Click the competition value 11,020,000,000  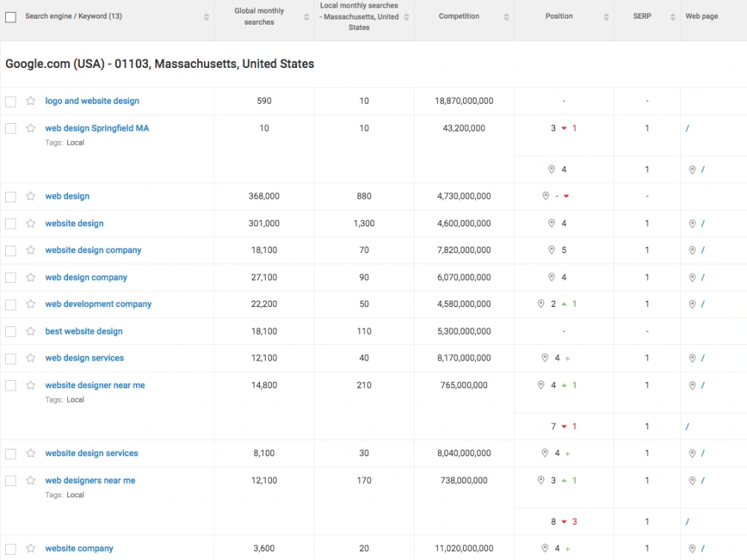click(464, 548)
